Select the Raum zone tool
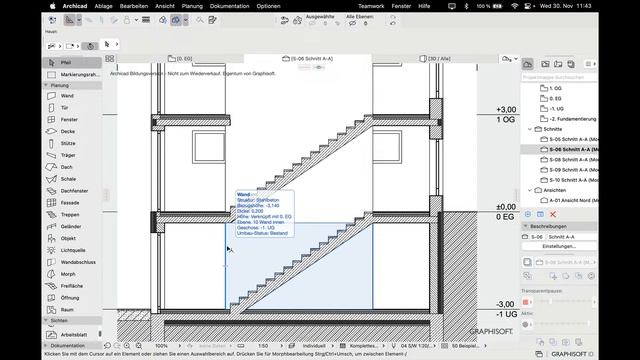 72,309
